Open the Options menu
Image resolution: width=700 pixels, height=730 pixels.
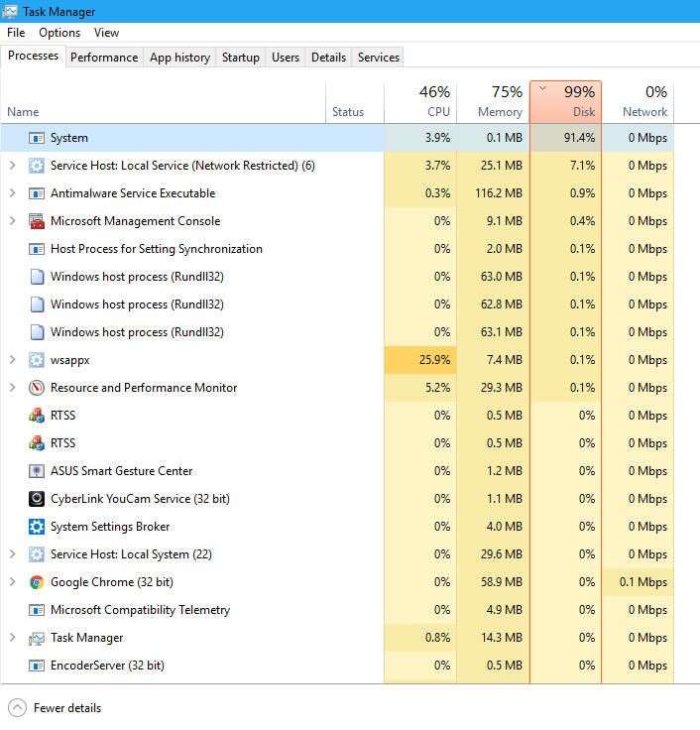(59, 33)
